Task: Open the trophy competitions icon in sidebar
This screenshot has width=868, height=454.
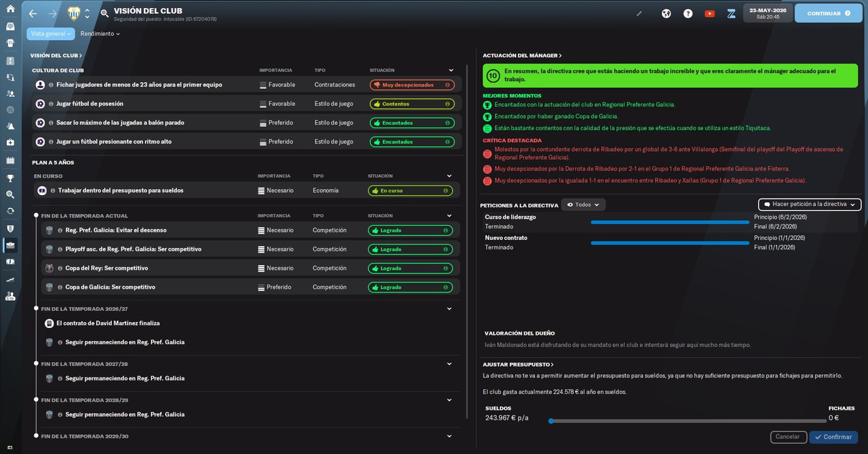Action: pyautogui.click(x=10, y=178)
